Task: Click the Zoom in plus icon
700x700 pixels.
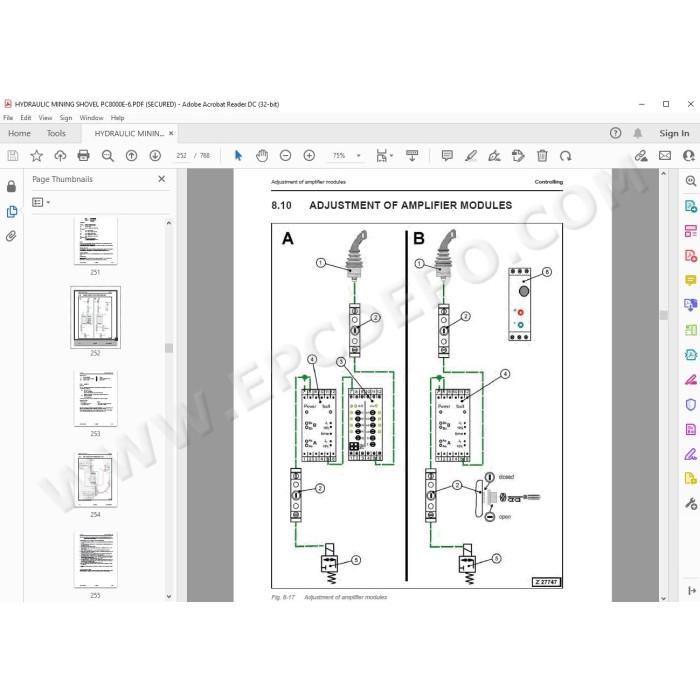Action: point(309,155)
